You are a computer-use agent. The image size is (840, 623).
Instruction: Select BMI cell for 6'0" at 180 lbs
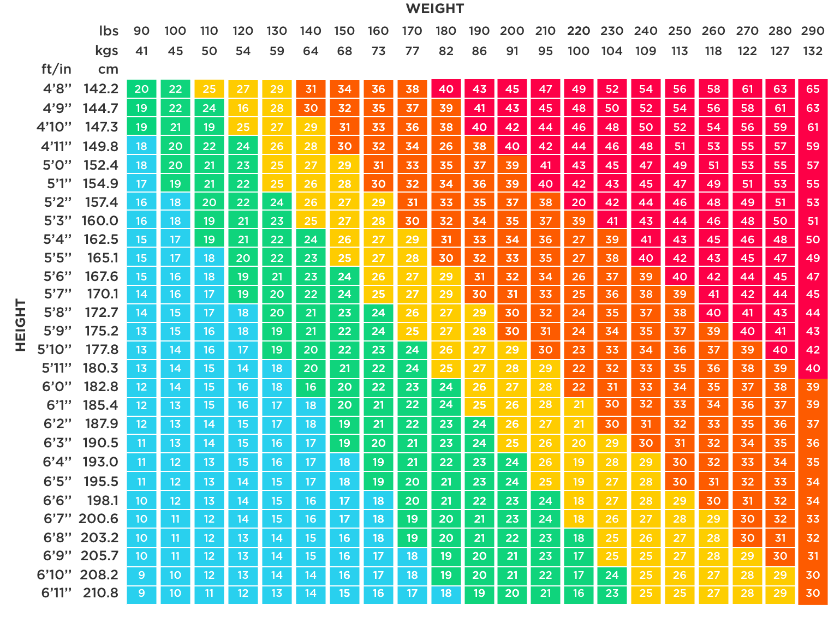pyautogui.click(x=446, y=387)
